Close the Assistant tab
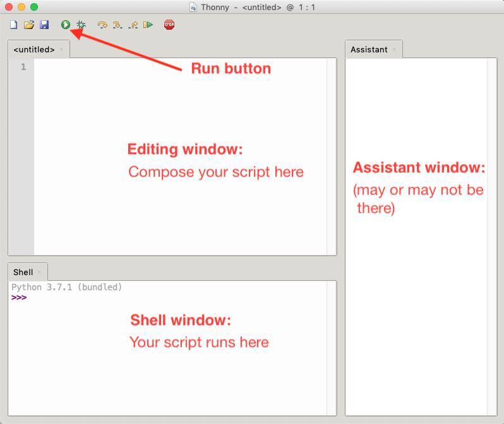Viewport: 504px width, 424px height. pos(394,49)
